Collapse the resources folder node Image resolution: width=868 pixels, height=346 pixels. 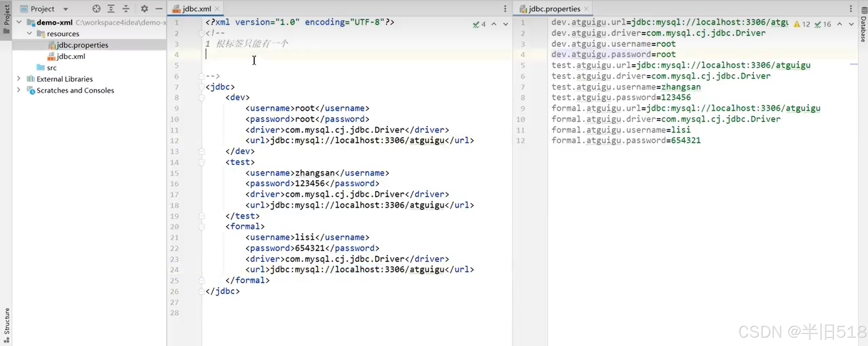(x=30, y=33)
